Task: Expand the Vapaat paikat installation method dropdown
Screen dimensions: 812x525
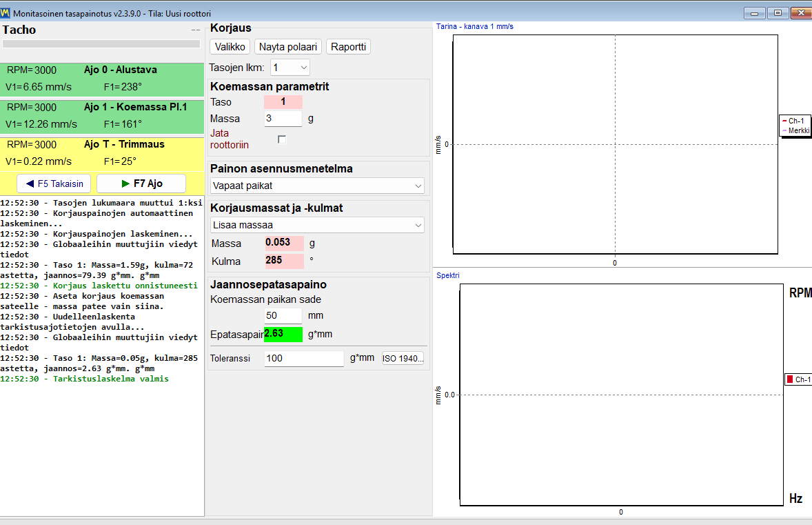Action: (x=318, y=186)
